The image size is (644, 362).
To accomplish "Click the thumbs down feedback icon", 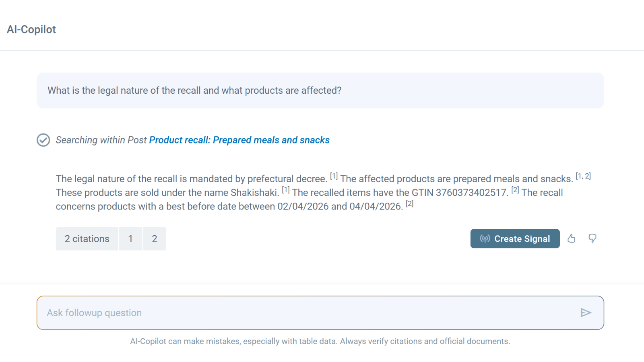I will click(592, 239).
